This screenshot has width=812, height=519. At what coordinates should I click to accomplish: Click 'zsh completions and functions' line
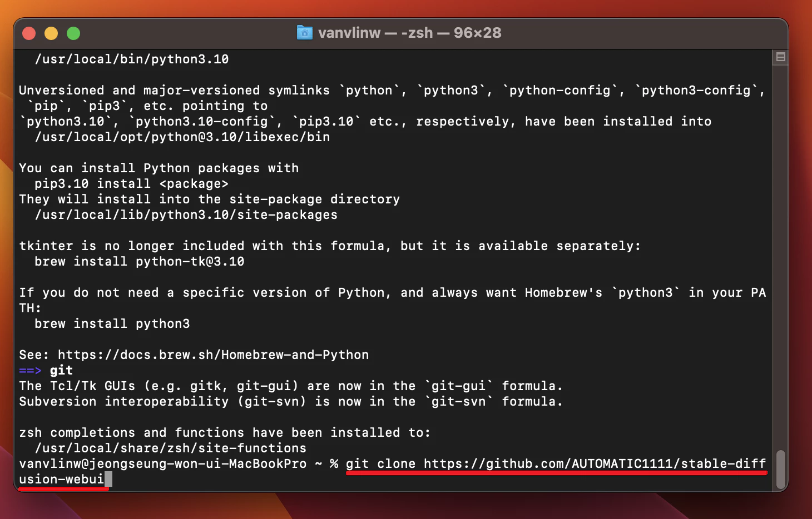point(225,432)
